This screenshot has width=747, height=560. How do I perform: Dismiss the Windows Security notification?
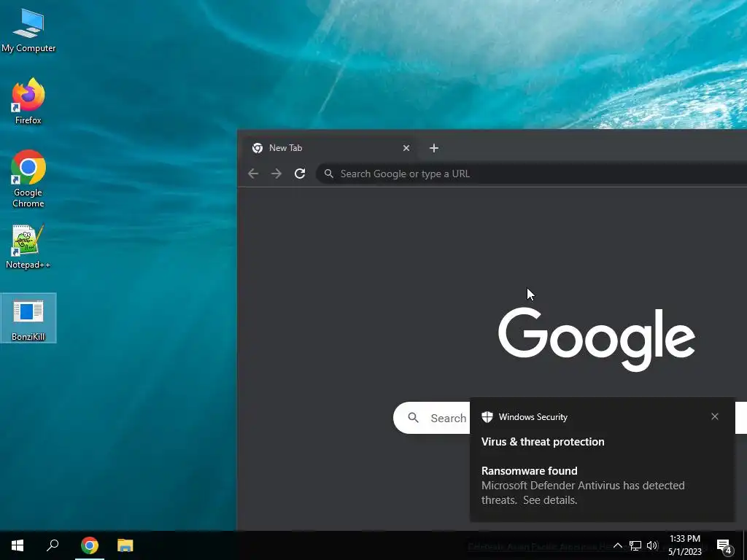(715, 416)
